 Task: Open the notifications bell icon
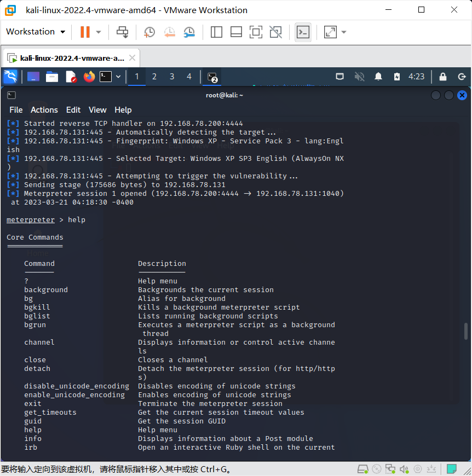click(x=378, y=76)
